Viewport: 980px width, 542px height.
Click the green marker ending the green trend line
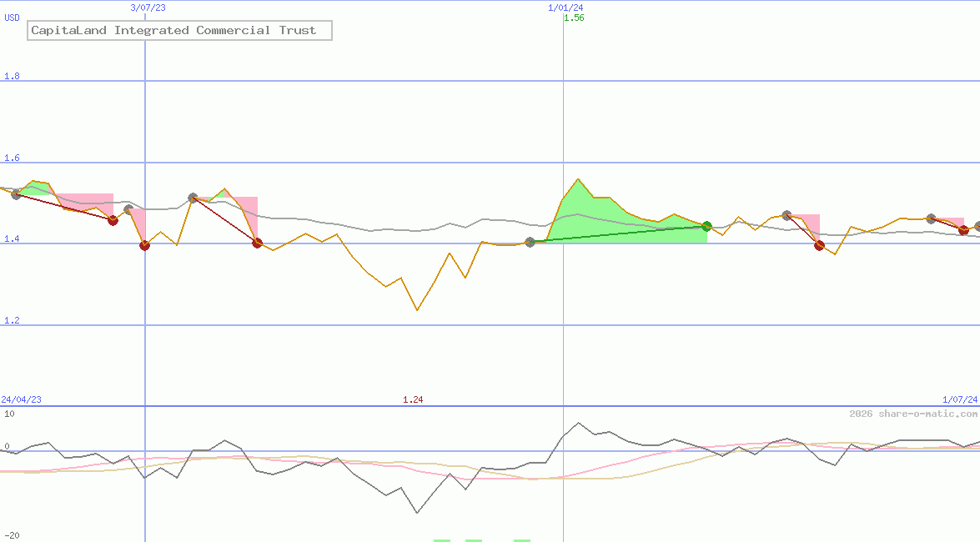point(706,226)
